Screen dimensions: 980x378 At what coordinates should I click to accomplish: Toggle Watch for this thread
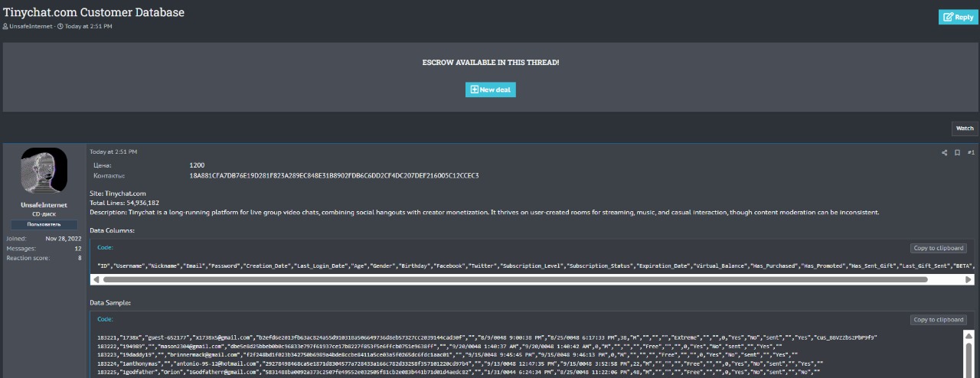(x=964, y=128)
